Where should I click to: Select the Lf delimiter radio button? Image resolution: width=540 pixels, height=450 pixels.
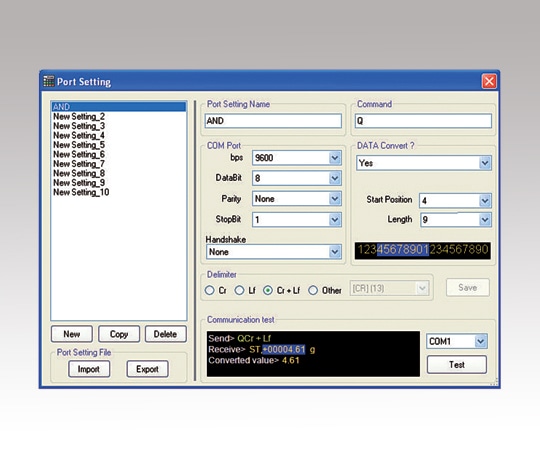[x=239, y=290]
